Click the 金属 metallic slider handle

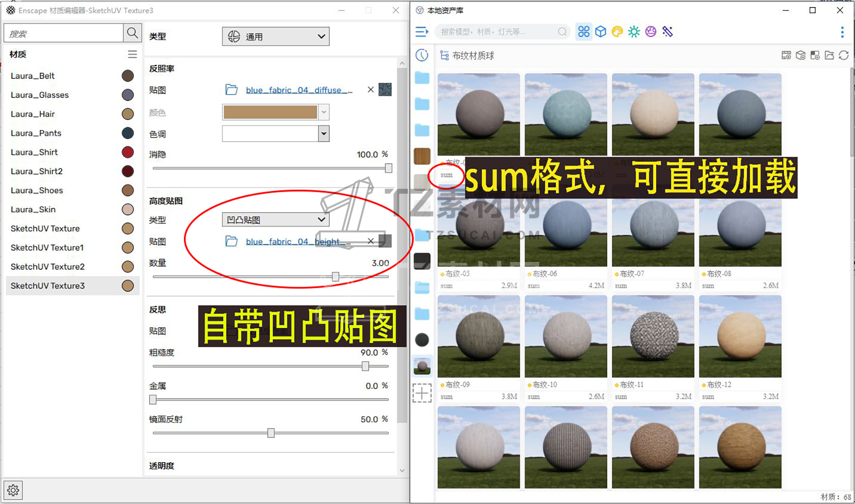pyautogui.click(x=153, y=400)
